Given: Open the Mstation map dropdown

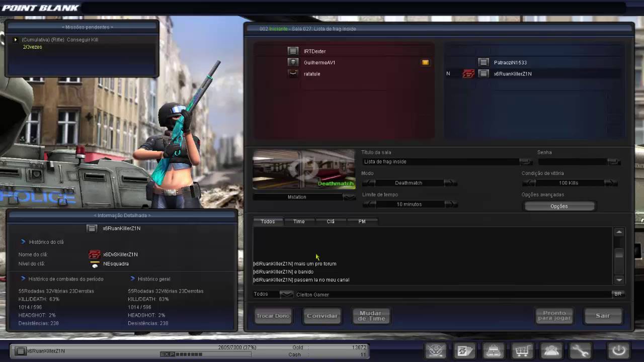Looking at the screenshot, I should coord(349,197).
